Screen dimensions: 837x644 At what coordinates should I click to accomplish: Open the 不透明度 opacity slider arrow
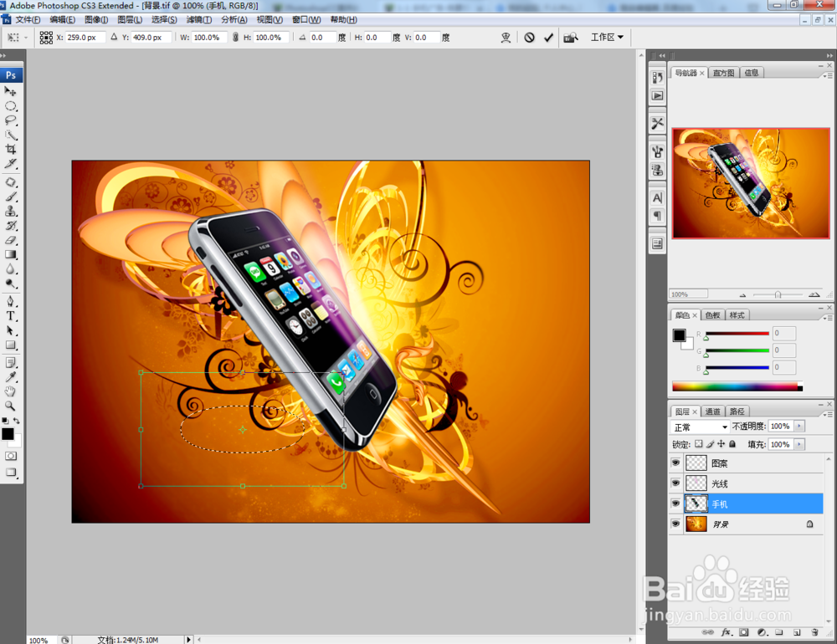(x=799, y=427)
